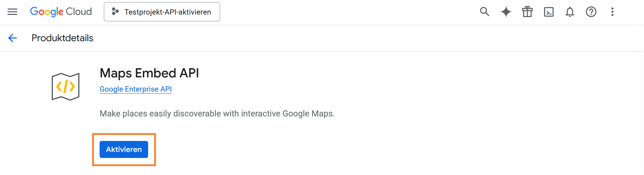
Task: Click the Produktdetails page title
Action: pos(62,38)
